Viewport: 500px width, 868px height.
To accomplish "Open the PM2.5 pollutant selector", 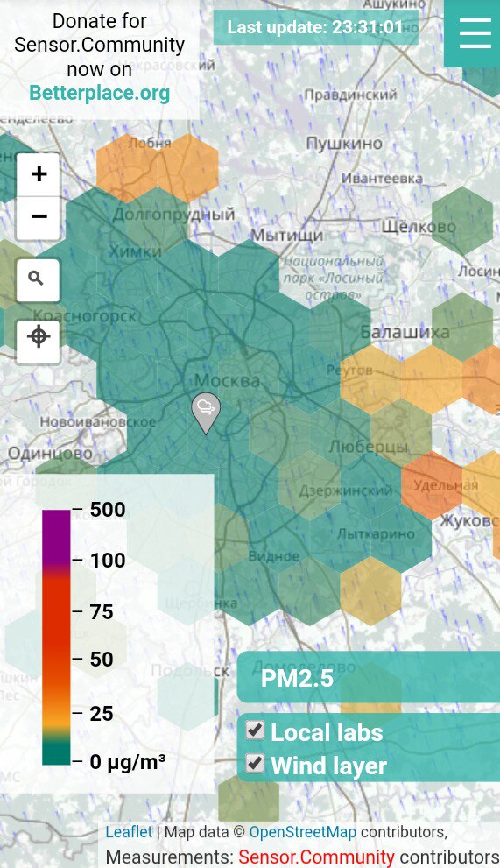I will click(369, 678).
